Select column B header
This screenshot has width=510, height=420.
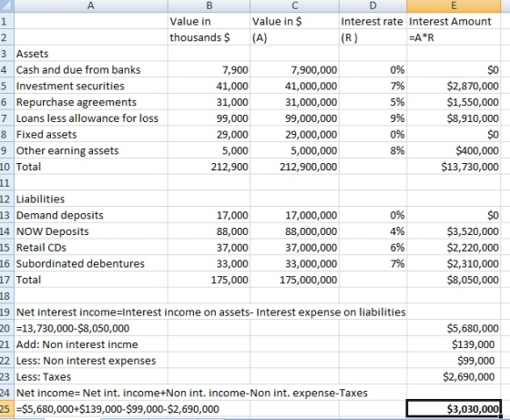[x=209, y=5]
